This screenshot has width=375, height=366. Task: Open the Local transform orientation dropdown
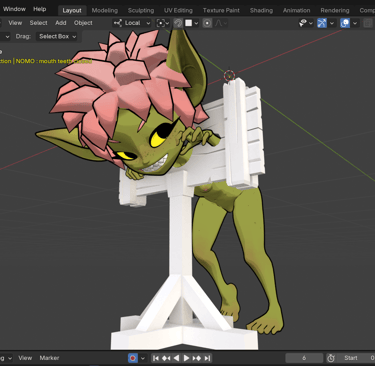tap(132, 23)
